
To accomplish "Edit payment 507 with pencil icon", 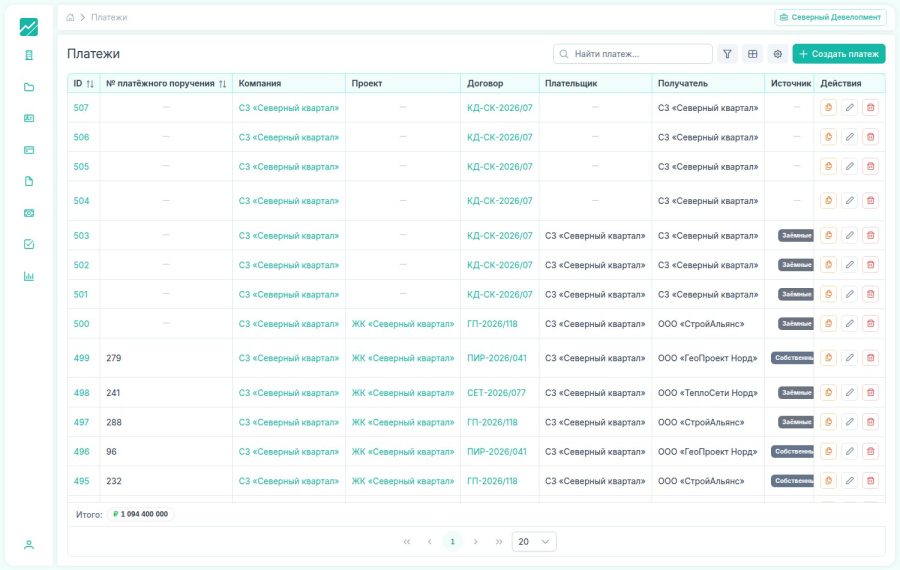I will [849, 107].
